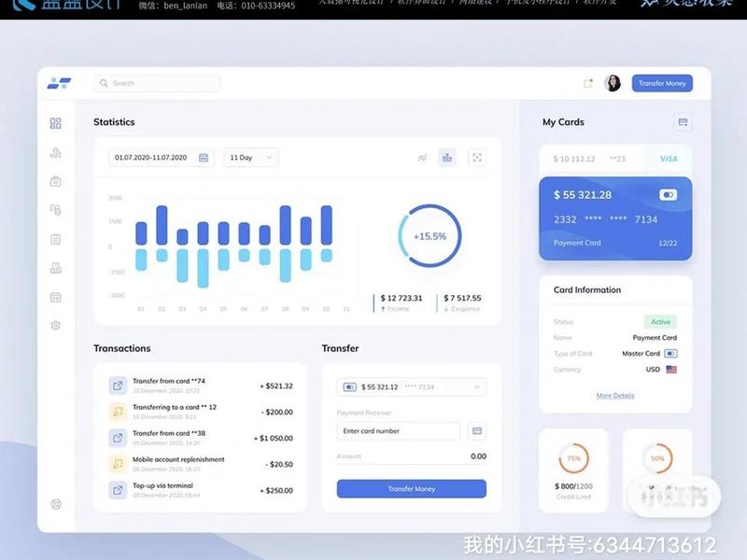The image size is (747, 560).
Task: Click the help circle icon at sidebar bottom
Action: point(56,504)
